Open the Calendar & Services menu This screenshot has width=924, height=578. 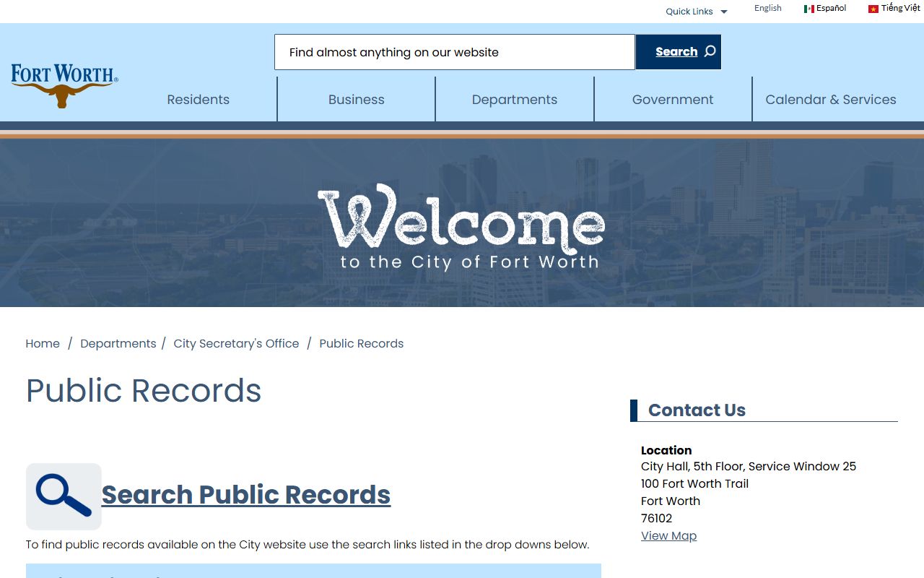[831, 100]
